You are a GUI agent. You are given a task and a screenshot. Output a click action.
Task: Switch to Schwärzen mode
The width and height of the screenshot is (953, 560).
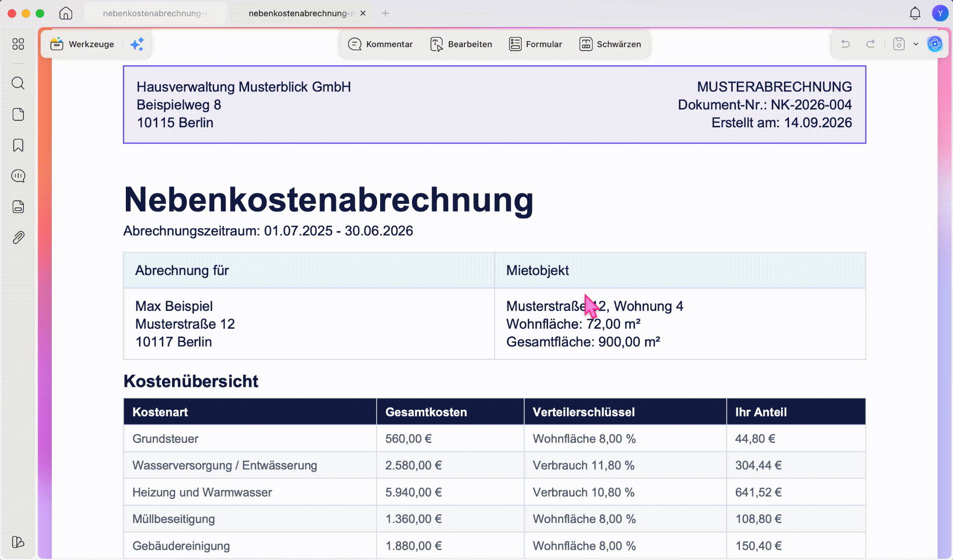coord(610,44)
